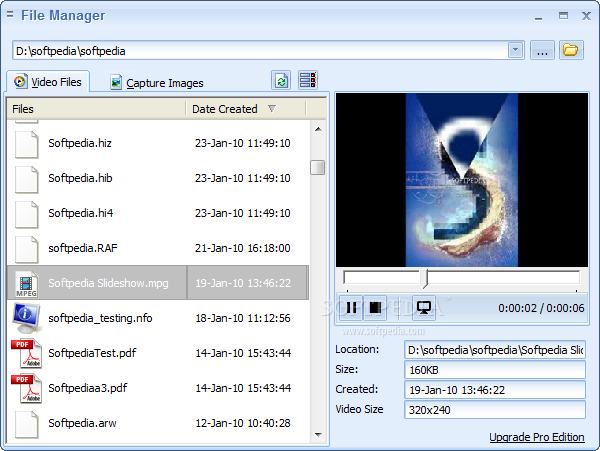This screenshot has height=451, width=600.
Task: Click the Location path field
Action: [495, 350]
